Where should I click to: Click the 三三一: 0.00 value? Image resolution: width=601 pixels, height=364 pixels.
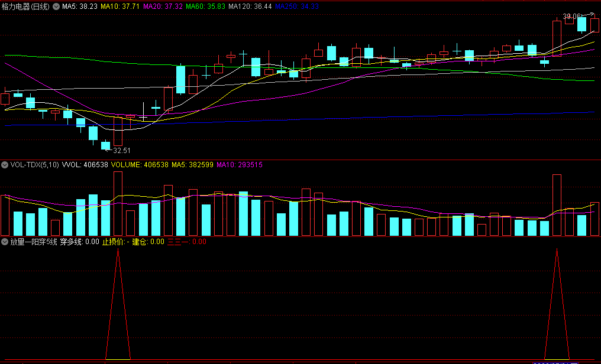click(x=187, y=242)
